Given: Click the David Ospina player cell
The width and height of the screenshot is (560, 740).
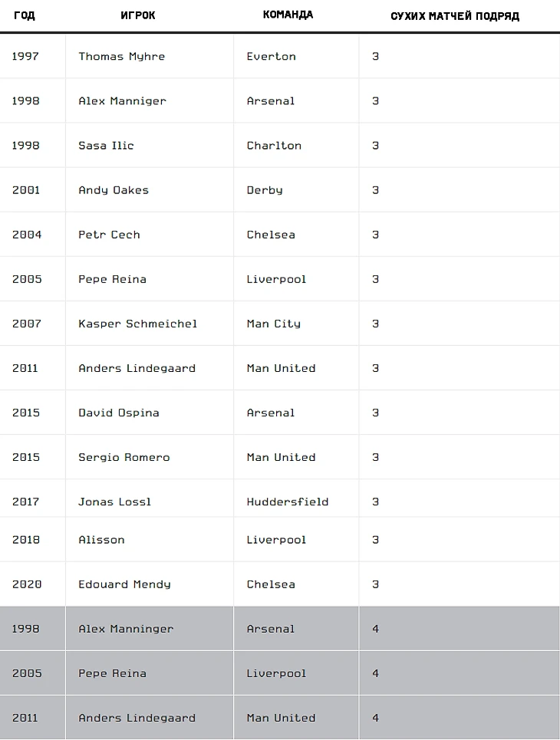Looking at the screenshot, I should 119,413.
